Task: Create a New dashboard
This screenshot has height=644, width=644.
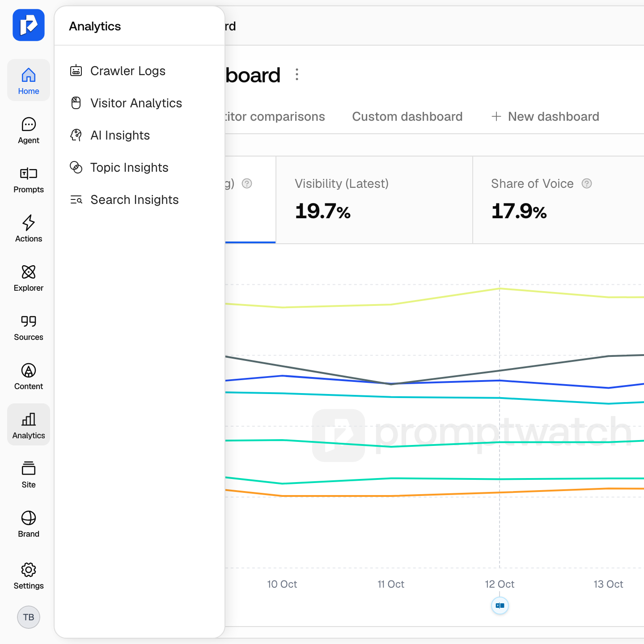Action: pyautogui.click(x=545, y=116)
